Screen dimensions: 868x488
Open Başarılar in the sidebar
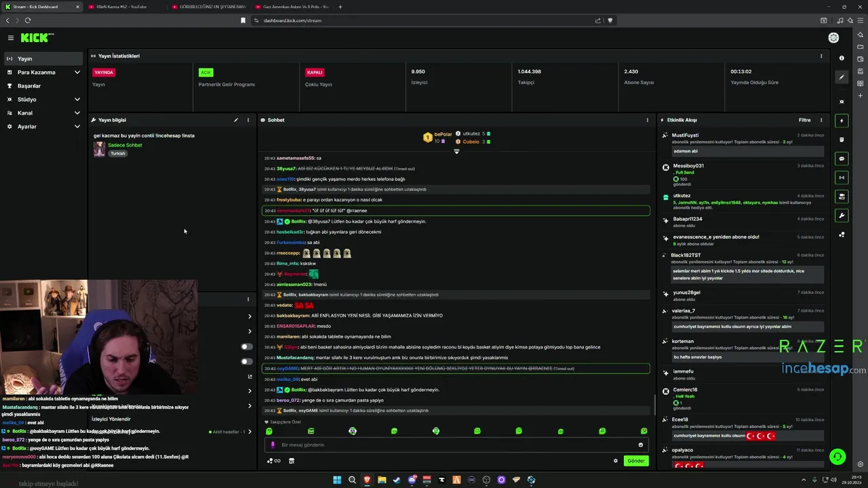point(44,86)
